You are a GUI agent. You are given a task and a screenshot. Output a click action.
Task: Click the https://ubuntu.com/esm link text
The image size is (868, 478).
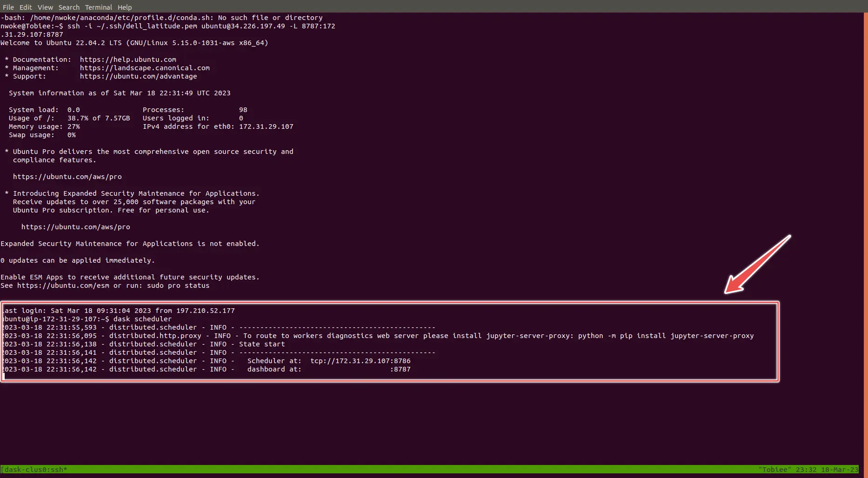63,285
